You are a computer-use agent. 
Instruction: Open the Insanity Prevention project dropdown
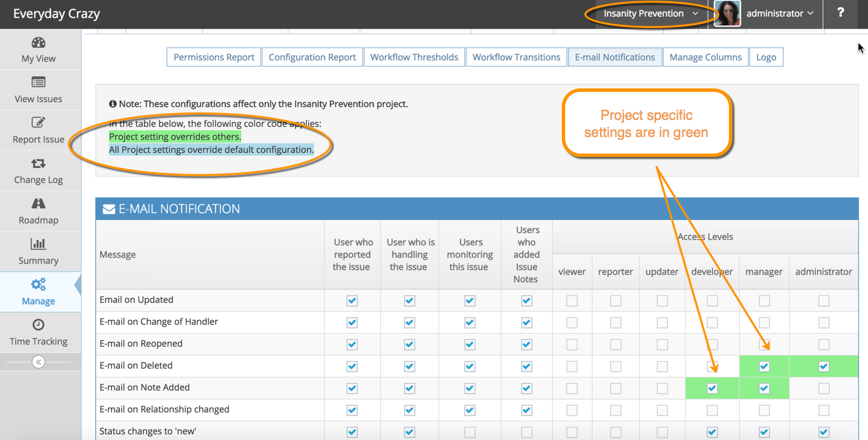tap(651, 14)
